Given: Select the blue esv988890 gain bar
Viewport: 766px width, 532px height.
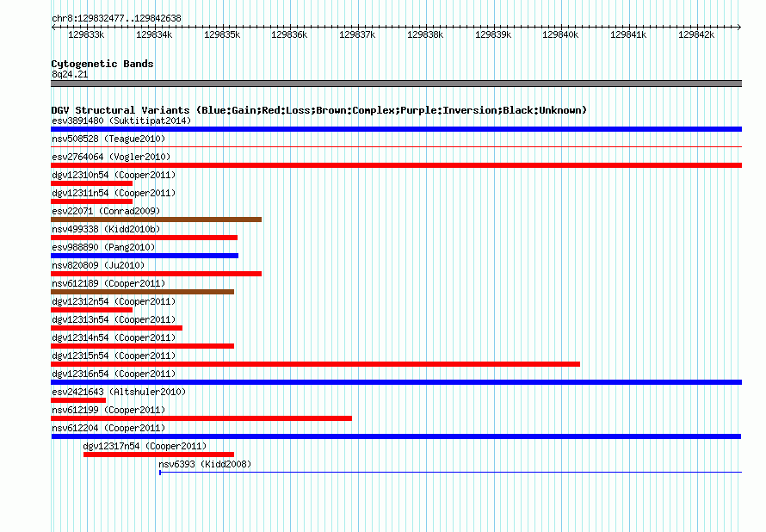Looking at the screenshot, I should [145, 256].
